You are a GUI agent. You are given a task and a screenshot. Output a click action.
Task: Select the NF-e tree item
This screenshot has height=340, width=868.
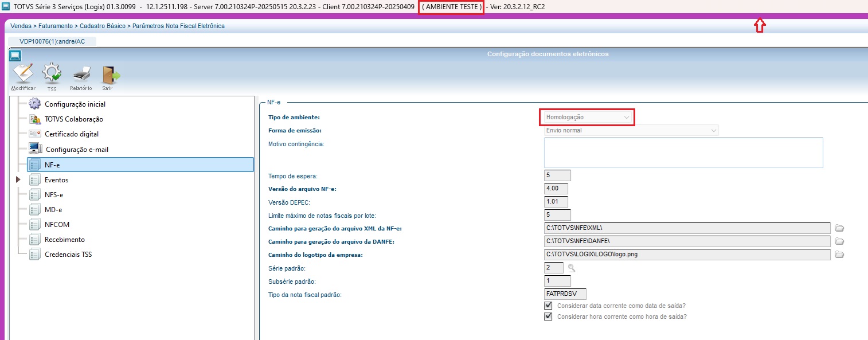[x=140, y=165]
